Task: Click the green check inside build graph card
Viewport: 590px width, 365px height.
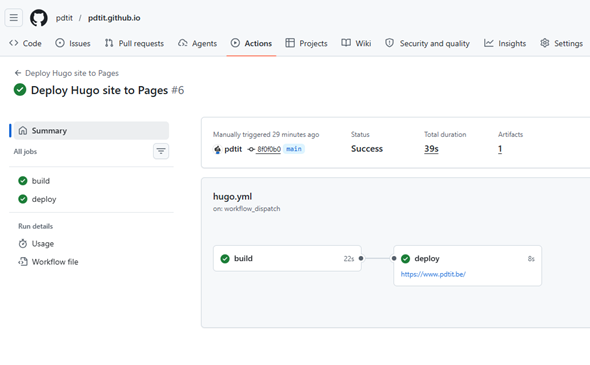Action: (x=225, y=259)
